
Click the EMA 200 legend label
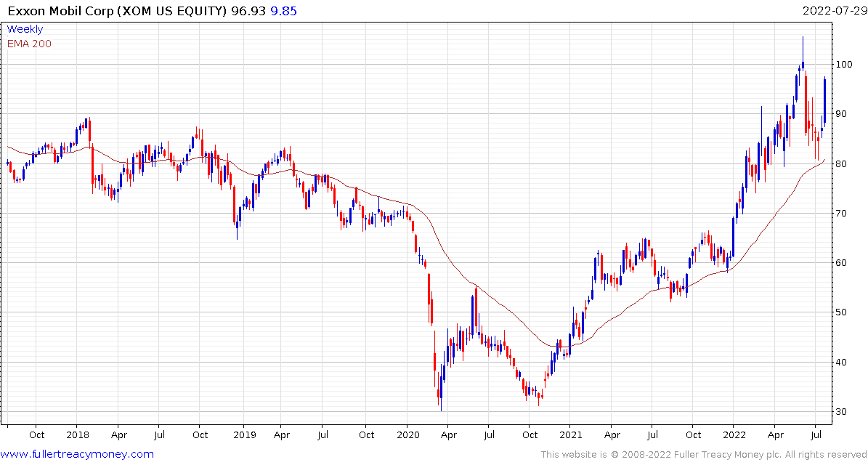[x=29, y=44]
